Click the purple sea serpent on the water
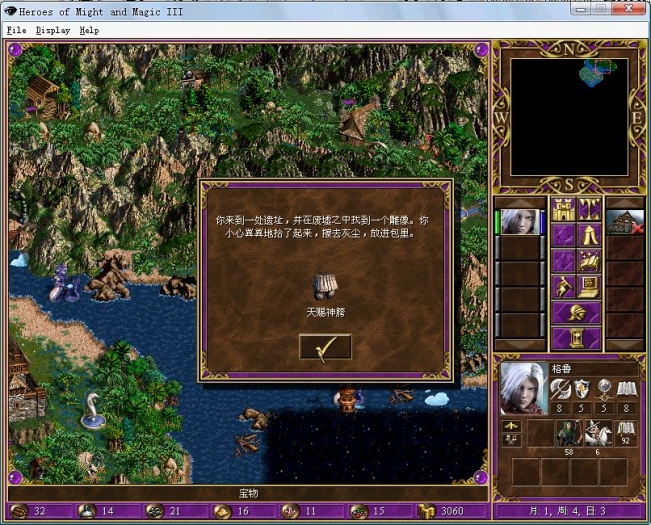Viewport: 651px width, 525px height. (x=64, y=284)
